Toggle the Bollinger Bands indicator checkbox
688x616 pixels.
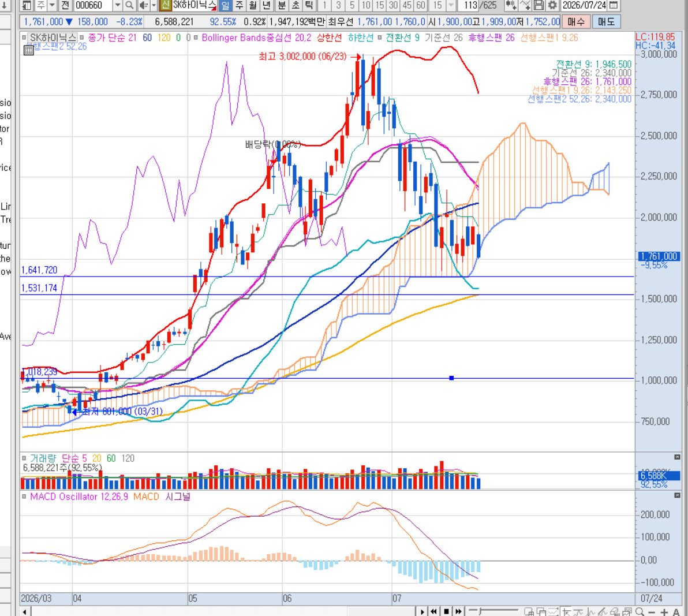pyautogui.click(x=196, y=38)
